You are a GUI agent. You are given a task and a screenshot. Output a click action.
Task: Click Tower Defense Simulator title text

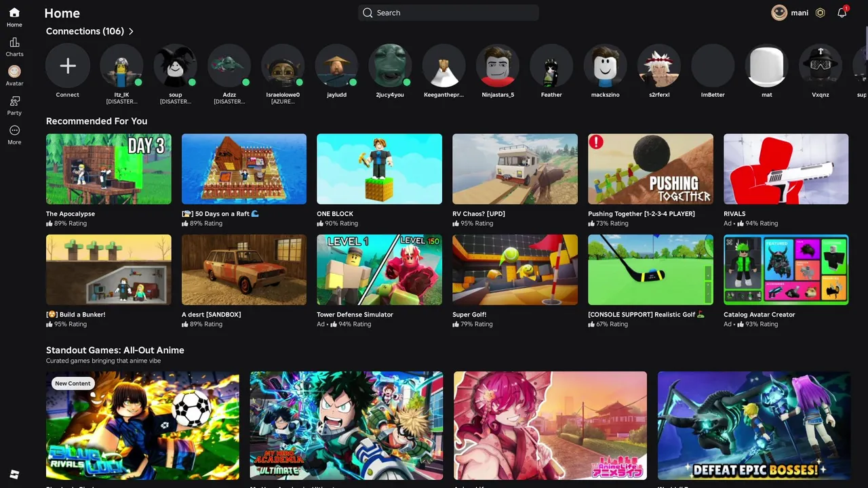point(355,314)
